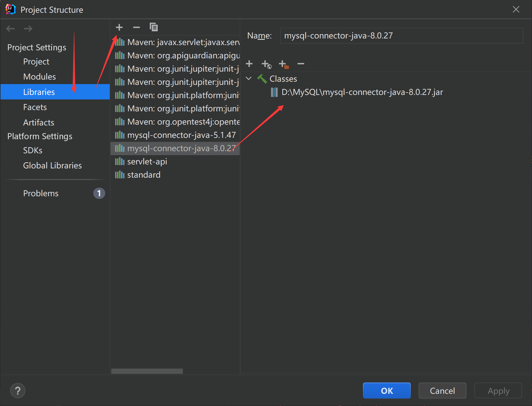Select Maven: org.apiguardian library
The image size is (532, 406).
point(175,55)
